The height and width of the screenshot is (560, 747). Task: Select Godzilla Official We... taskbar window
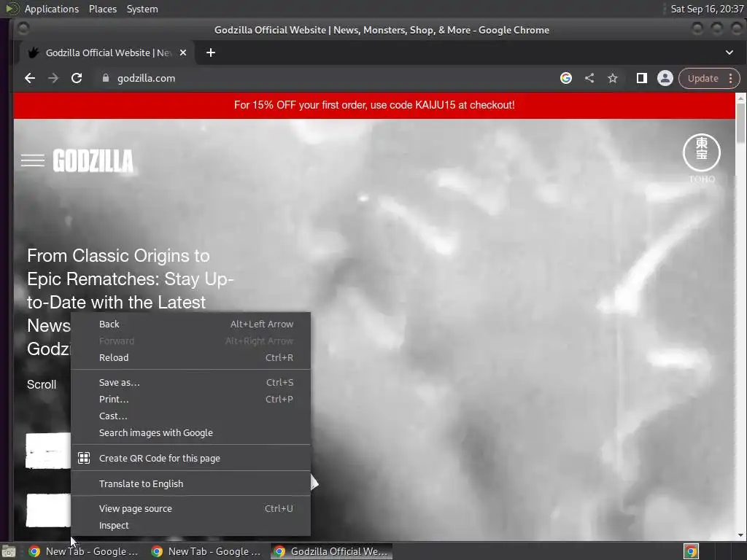[x=332, y=551]
